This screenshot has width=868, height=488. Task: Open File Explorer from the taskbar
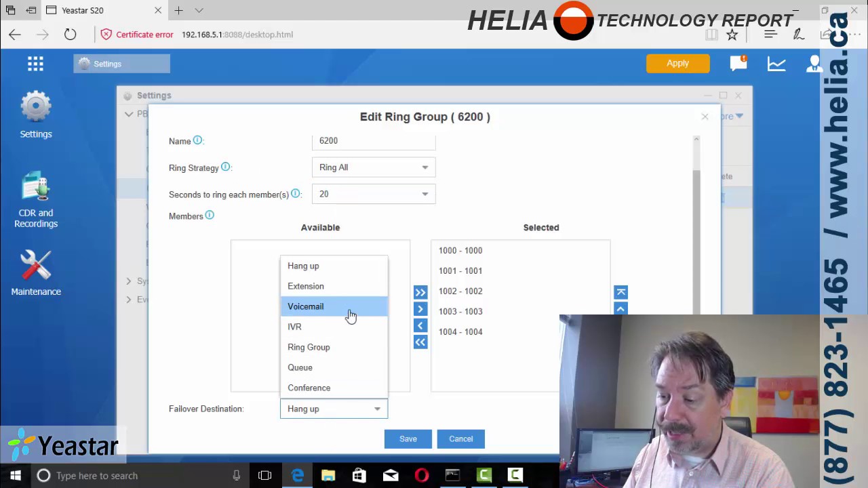pos(328,476)
